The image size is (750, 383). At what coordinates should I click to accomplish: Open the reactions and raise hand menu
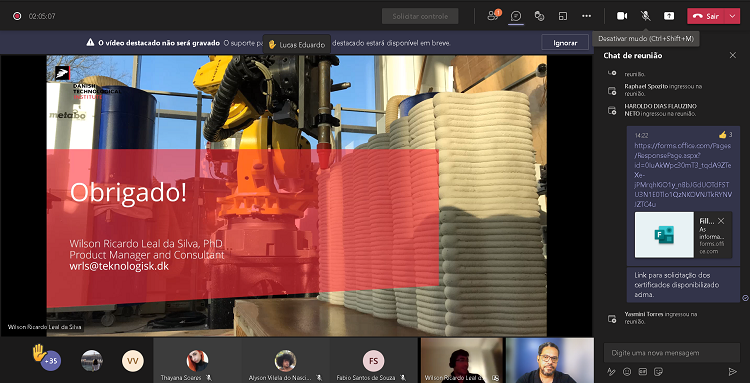click(539, 16)
